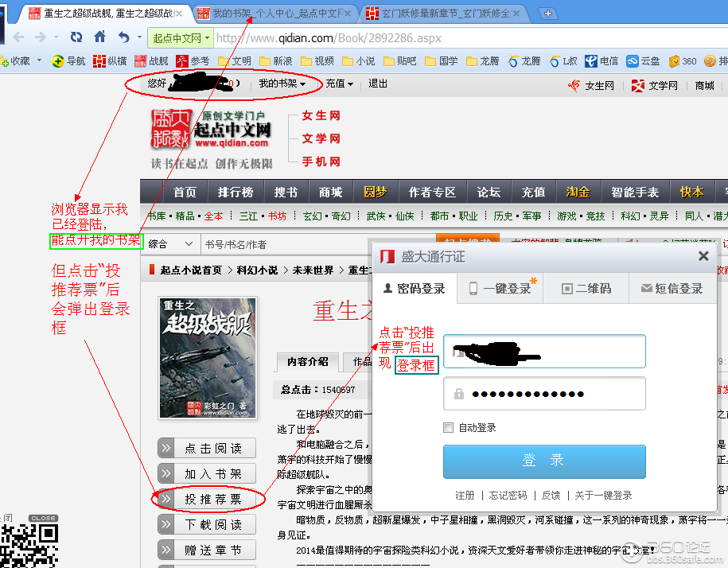
Task: Open the 手机网 link beside the logo
Action: (x=321, y=161)
